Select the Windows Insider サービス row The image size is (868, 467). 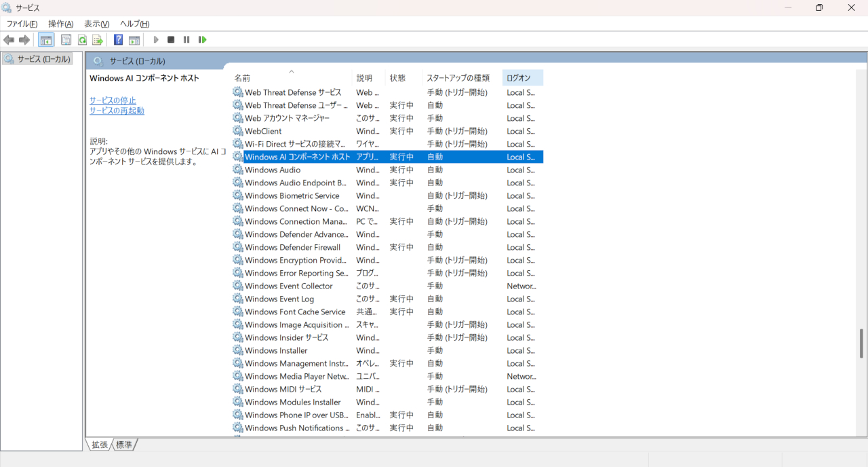tap(387, 337)
